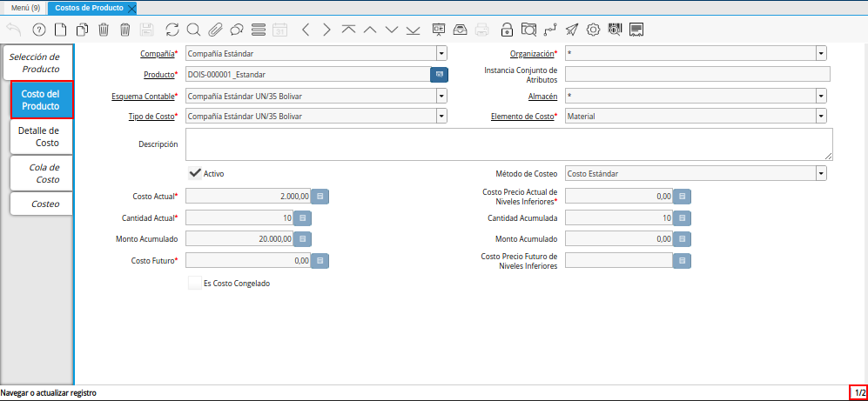The height and width of the screenshot is (401, 868).
Task: Click the Refresh icon in the toolbar
Action: click(172, 30)
